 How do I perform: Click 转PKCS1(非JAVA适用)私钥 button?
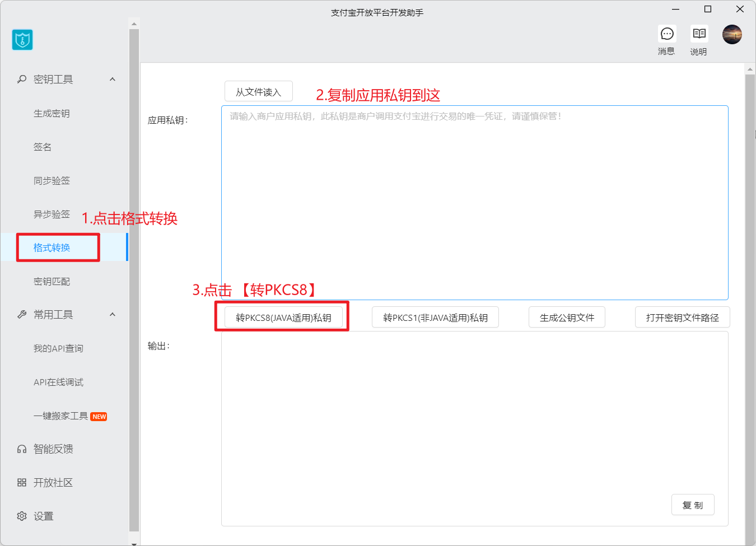(435, 318)
